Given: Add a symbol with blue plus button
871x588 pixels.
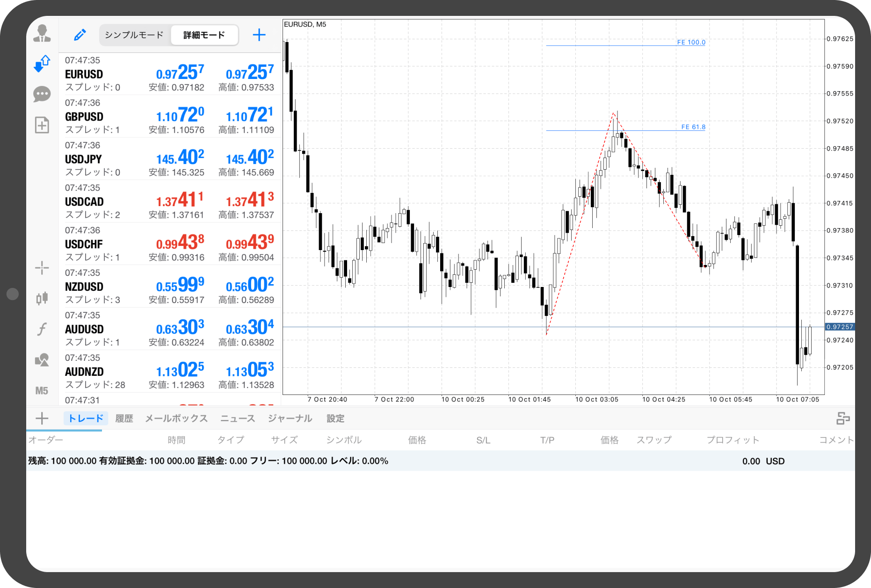Looking at the screenshot, I should coord(259,35).
